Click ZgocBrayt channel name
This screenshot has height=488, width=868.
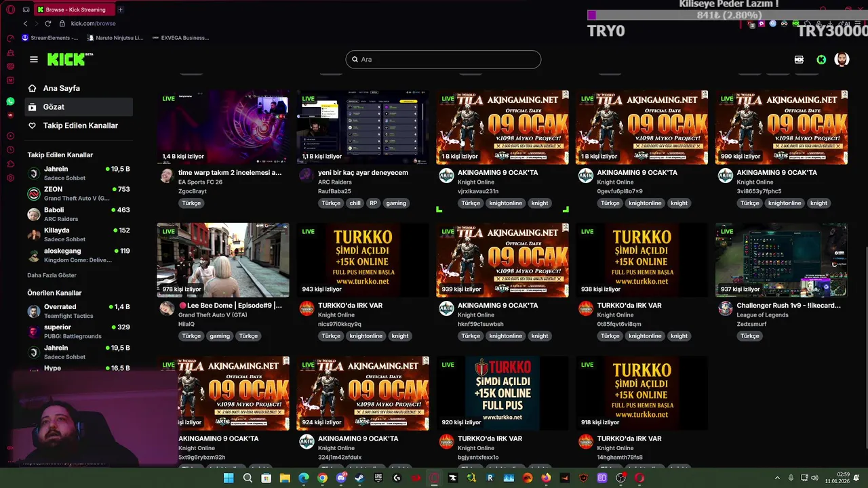coord(193,191)
